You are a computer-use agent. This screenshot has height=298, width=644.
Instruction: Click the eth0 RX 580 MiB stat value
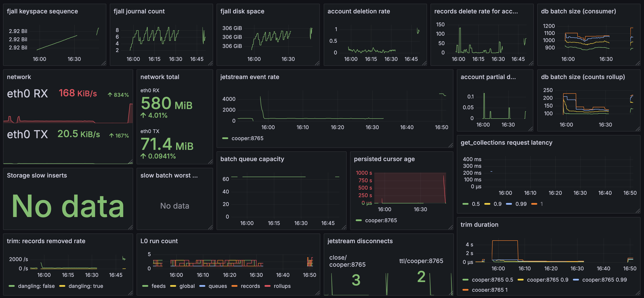click(x=166, y=103)
